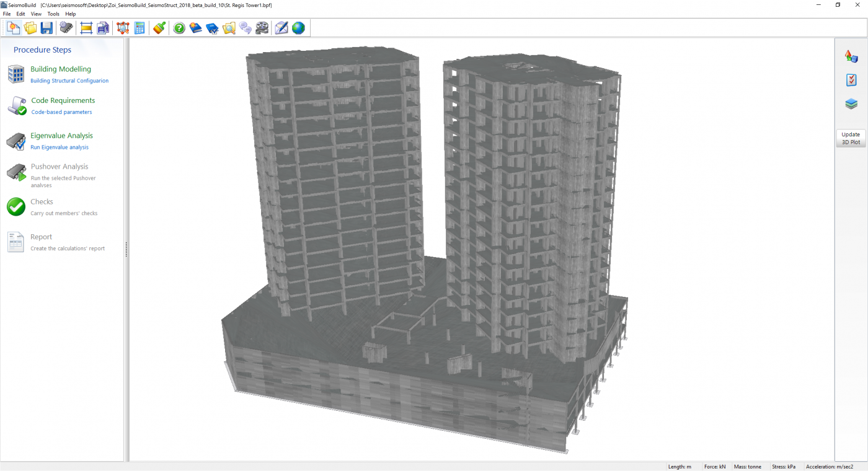Viewport: 868px width, 471px height.
Task: Click the paintbrush icon in toolbar
Action: 159,28
